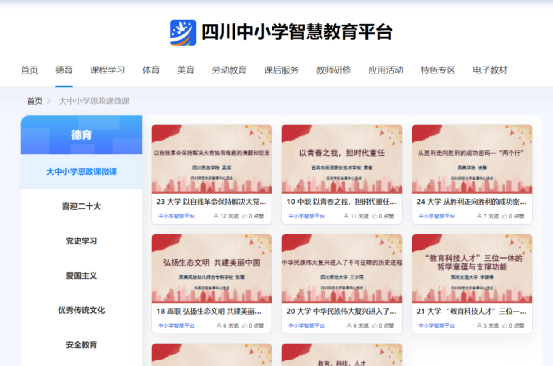Click viewer icon on course 20 card
Viewport: 553px width, 366px height.
(349, 325)
